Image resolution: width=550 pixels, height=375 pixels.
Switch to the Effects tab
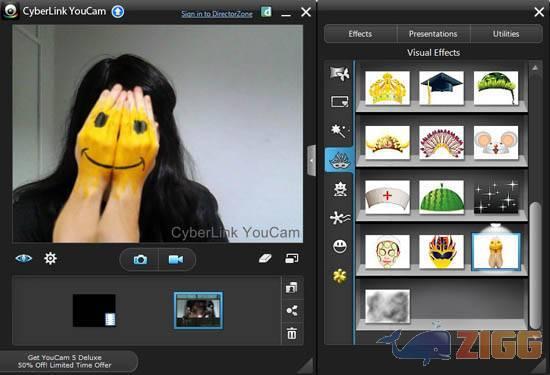tap(360, 34)
